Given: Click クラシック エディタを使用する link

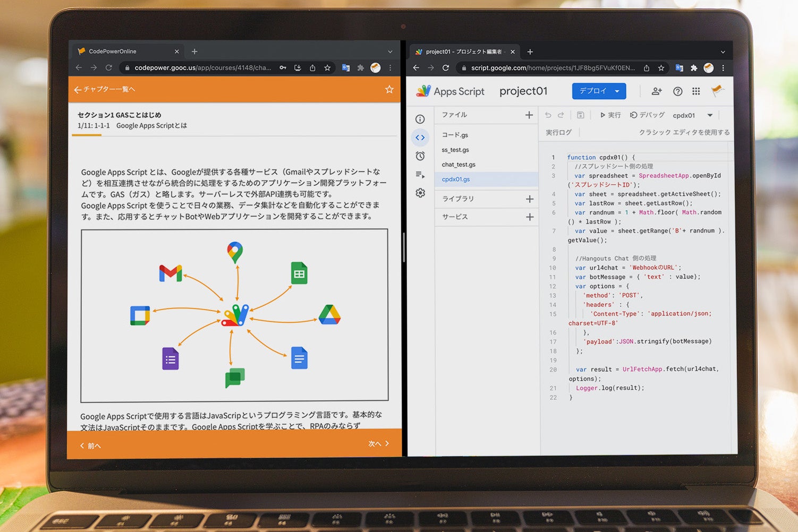Looking at the screenshot, I should [684, 132].
